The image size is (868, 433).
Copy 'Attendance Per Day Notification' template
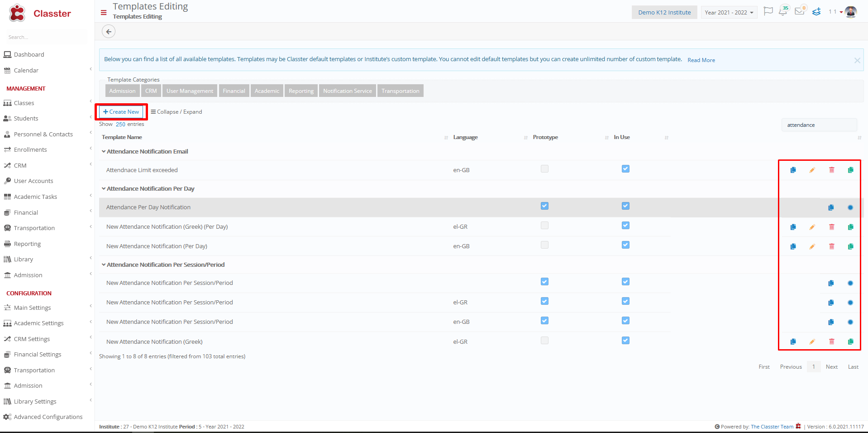click(x=831, y=207)
